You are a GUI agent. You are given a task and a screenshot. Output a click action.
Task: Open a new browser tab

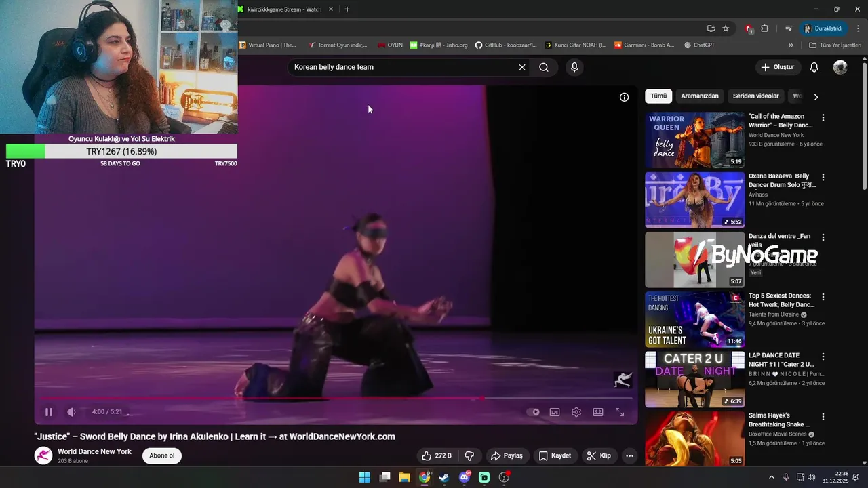click(x=347, y=9)
